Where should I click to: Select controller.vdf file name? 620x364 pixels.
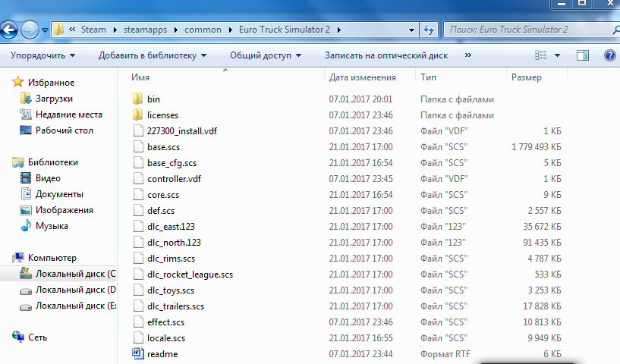(174, 179)
